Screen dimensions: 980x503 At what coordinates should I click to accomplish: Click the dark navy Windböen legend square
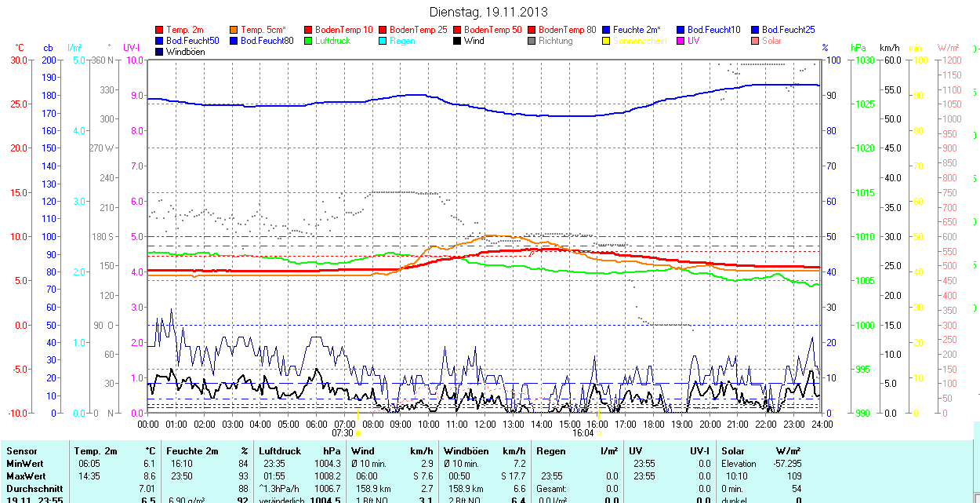[160, 52]
